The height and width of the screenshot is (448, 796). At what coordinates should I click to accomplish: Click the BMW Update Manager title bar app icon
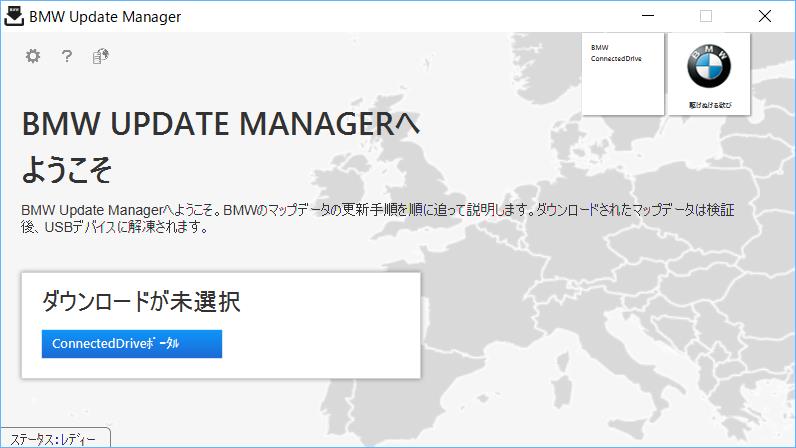coord(14,16)
